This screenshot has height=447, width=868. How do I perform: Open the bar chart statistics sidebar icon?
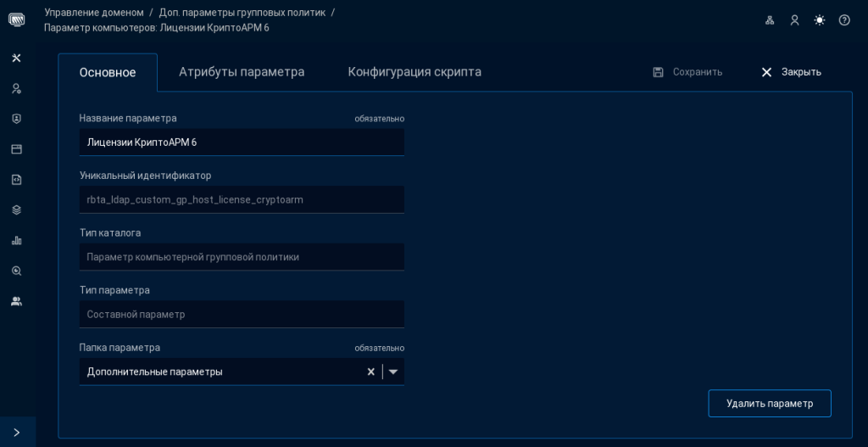16,240
